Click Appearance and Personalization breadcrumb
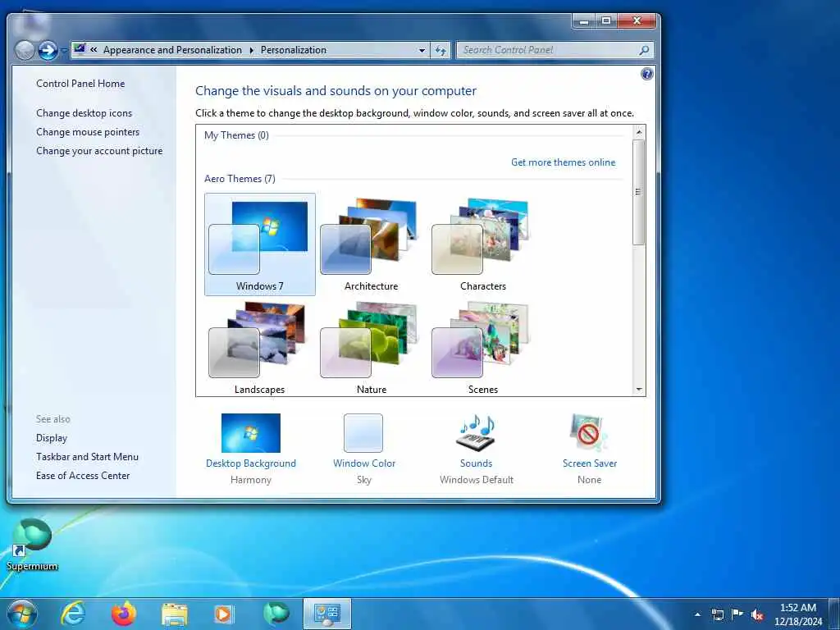 172,50
